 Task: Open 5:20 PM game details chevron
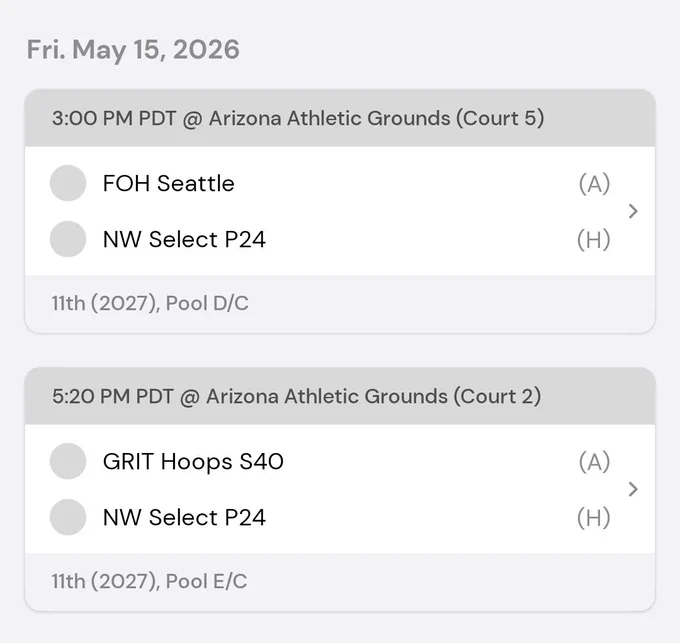tap(633, 489)
